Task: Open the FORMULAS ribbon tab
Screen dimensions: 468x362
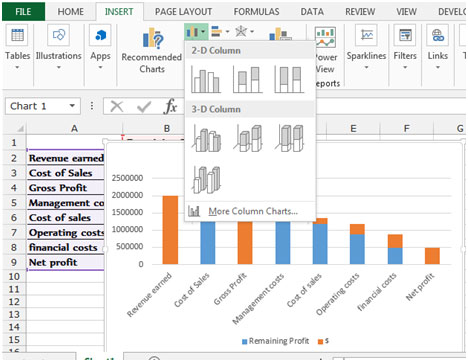Action: coord(256,12)
